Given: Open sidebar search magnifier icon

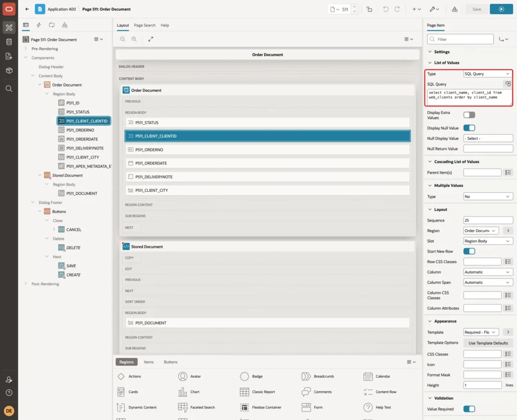Looking at the screenshot, I should (9, 89).
